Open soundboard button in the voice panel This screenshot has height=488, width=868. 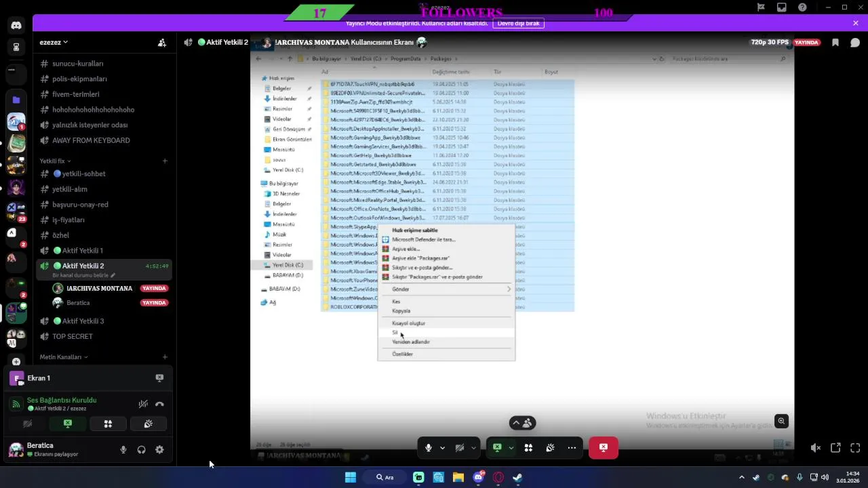(x=148, y=424)
